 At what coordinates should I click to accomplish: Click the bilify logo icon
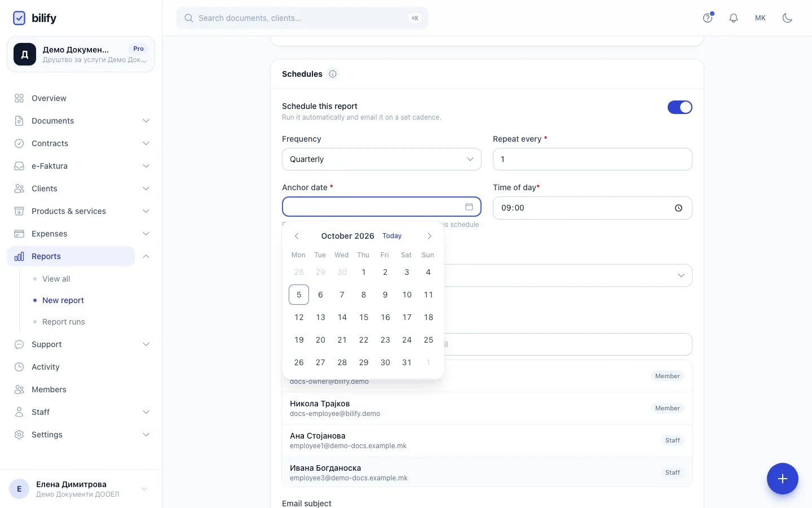(x=19, y=18)
